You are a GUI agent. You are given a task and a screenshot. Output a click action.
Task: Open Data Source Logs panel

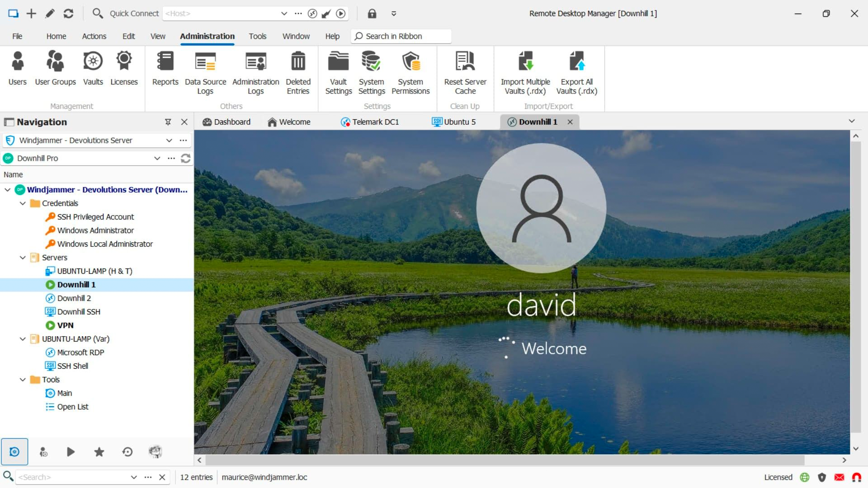tap(204, 71)
